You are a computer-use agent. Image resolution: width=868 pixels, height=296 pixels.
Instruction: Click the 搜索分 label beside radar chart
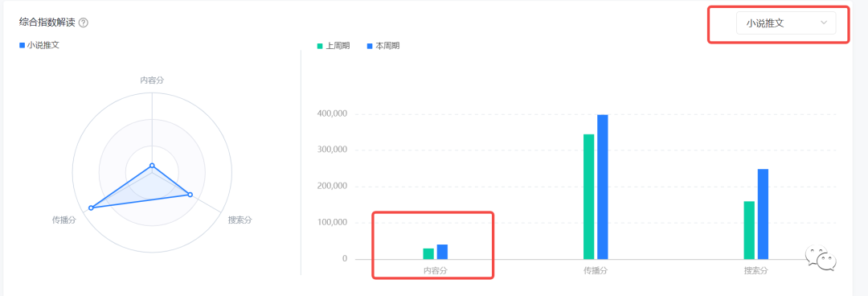tap(240, 220)
